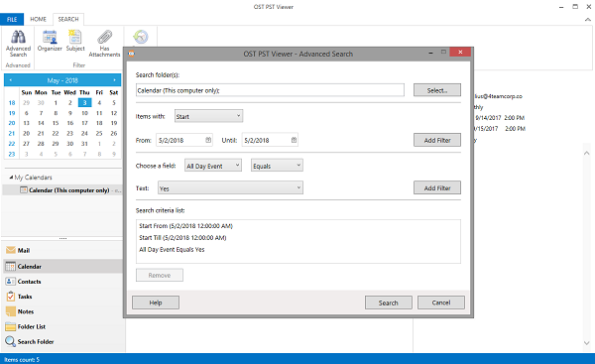
Task: Open the Notes section
Action: (x=62, y=311)
